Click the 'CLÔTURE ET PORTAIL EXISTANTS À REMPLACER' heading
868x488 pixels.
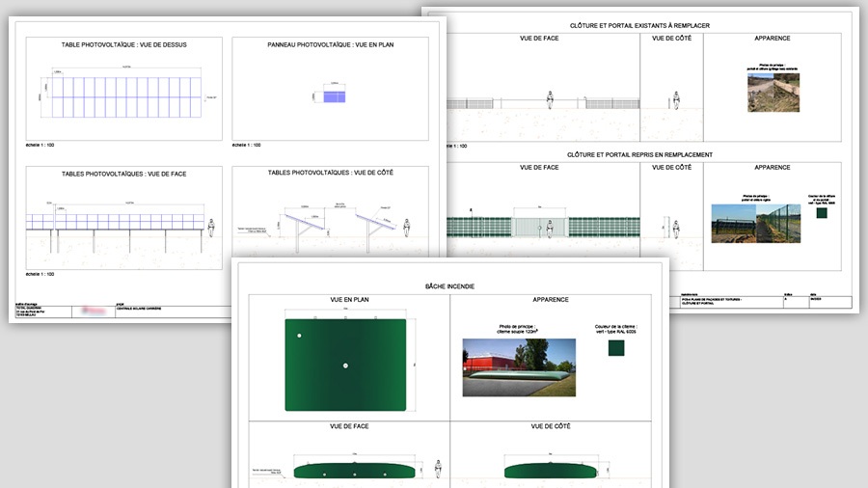click(639, 25)
